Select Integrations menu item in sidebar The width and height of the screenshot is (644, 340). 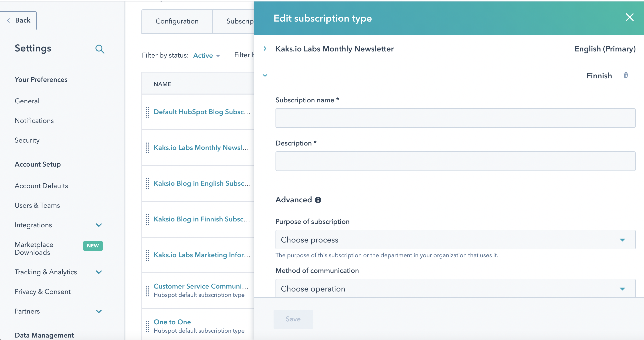click(33, 225)
